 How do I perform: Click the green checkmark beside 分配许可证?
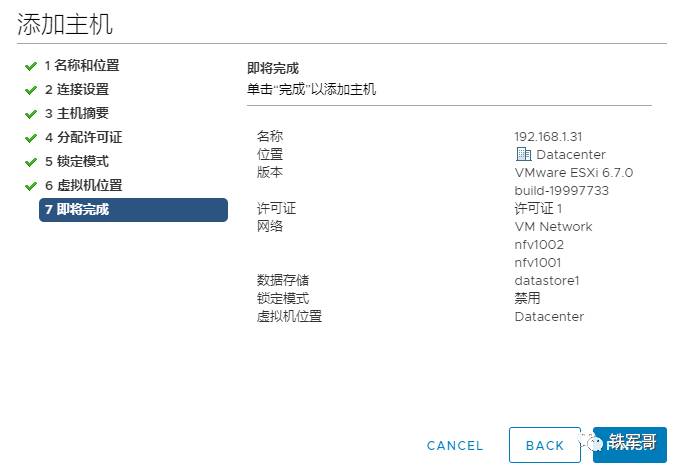click(31, 138)
